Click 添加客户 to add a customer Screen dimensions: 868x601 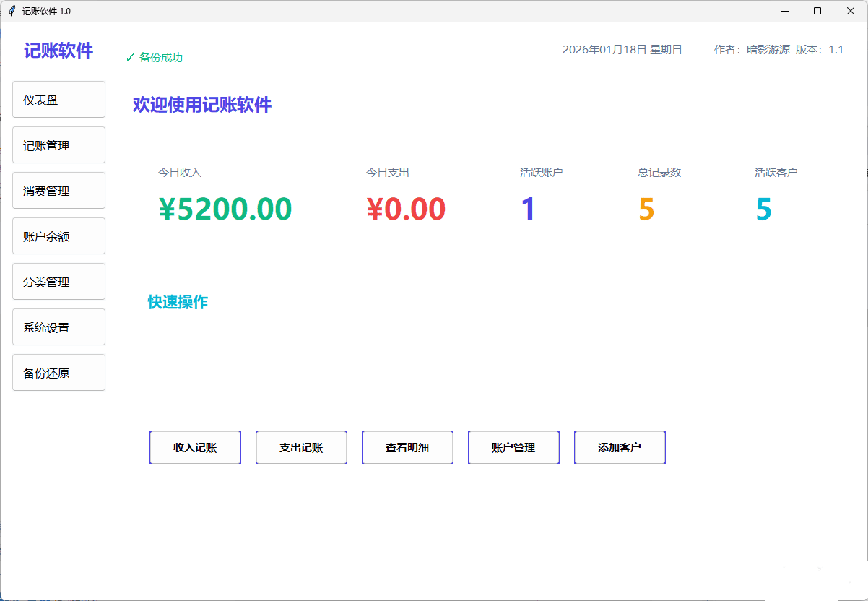click(x=620, y=447)
